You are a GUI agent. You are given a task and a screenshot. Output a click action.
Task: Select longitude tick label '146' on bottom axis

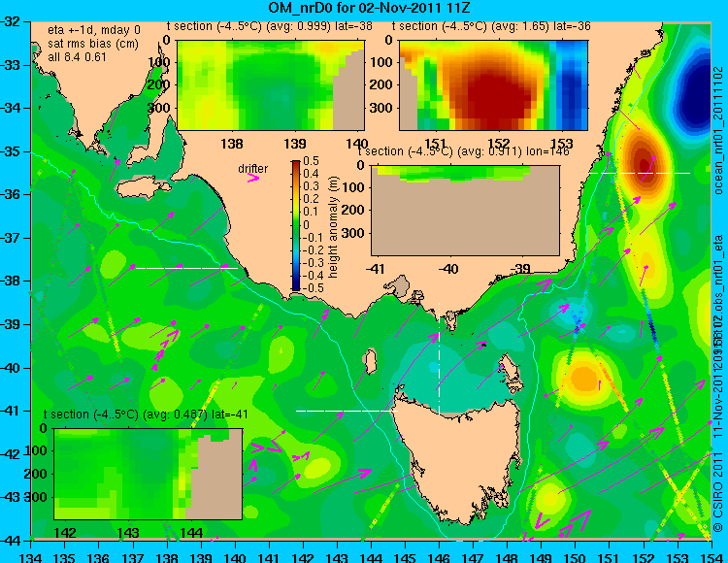coord(439,557)
